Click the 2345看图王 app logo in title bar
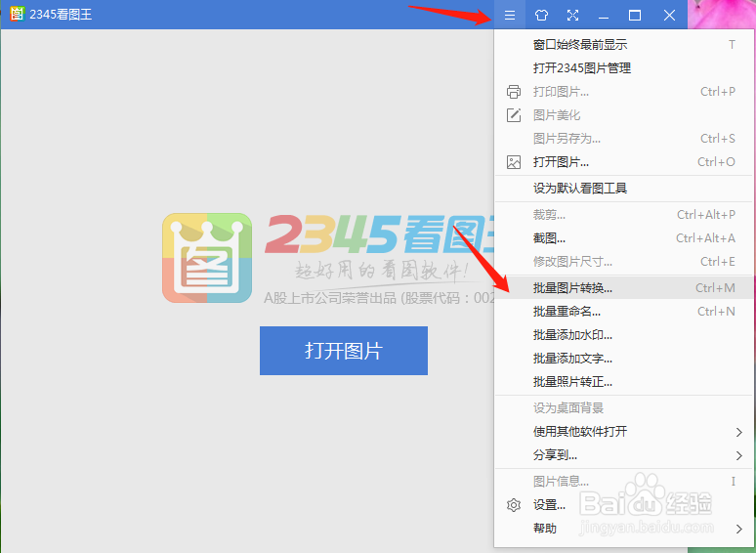The width and height of the screenshot is (756, 553). 17,14
